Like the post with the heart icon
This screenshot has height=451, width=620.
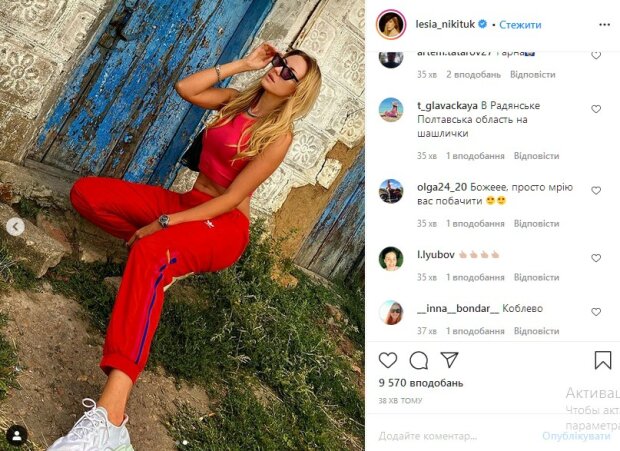(x=388, y=360)
